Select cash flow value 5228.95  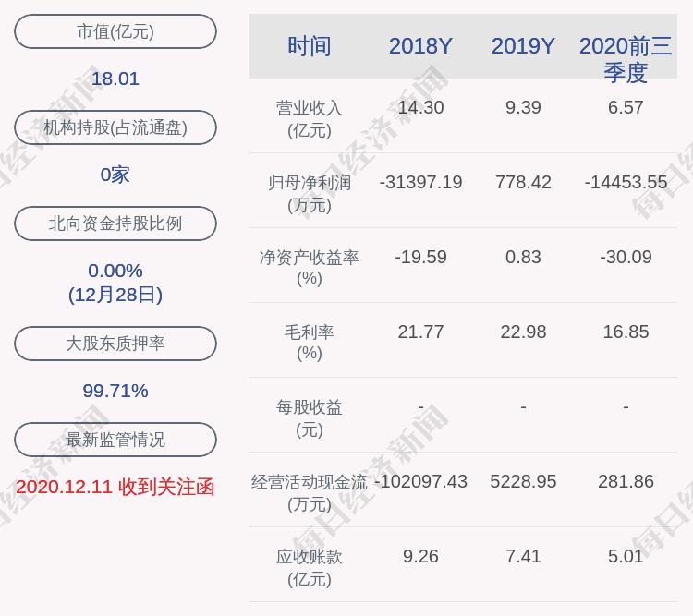pyautogui.click(x=523, y=481)
